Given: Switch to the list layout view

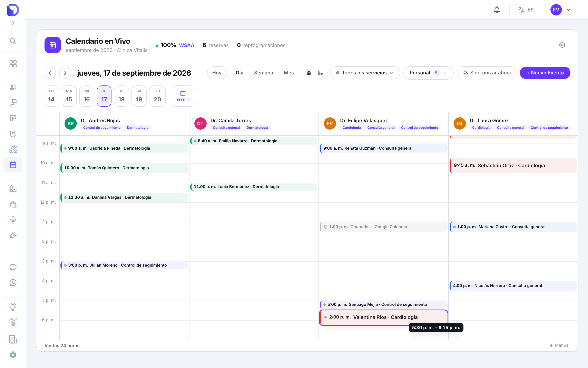Looking at the screenshot, I should tap(321, 73).
